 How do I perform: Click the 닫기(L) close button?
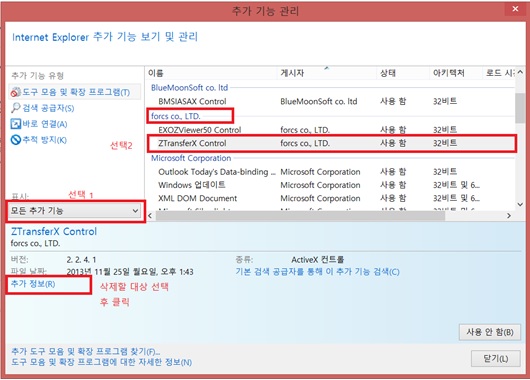pyautogui.click(x=496, y=359)
